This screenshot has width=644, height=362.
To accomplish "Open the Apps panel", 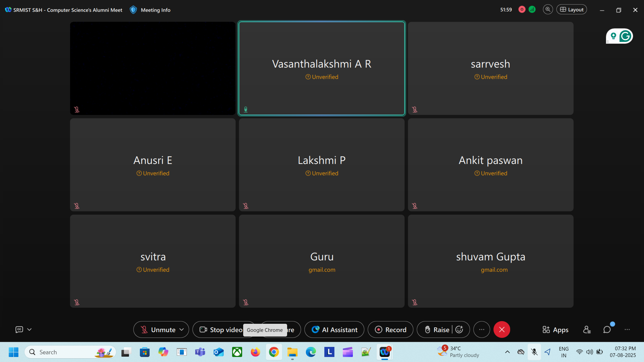I will coord(555,330).
